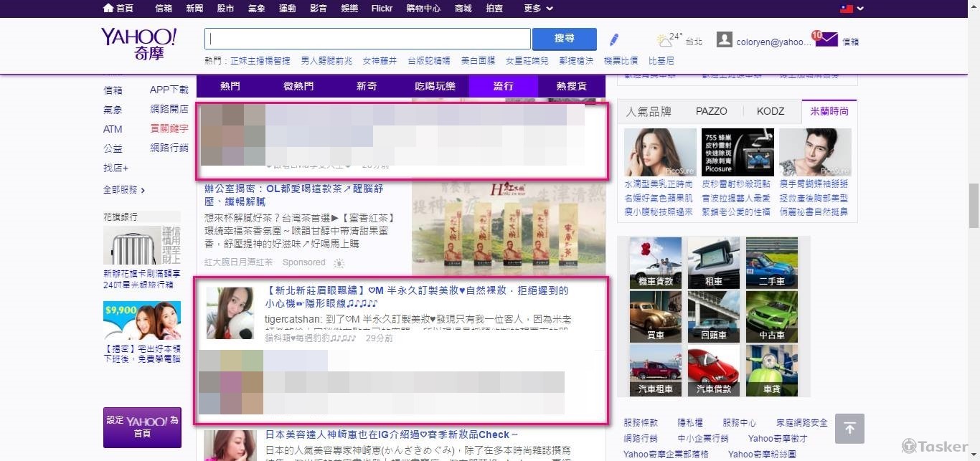This screenshot has width=980, height=461.
Task: Open the country flag dropdown at top right
Action: click(849, 9)
